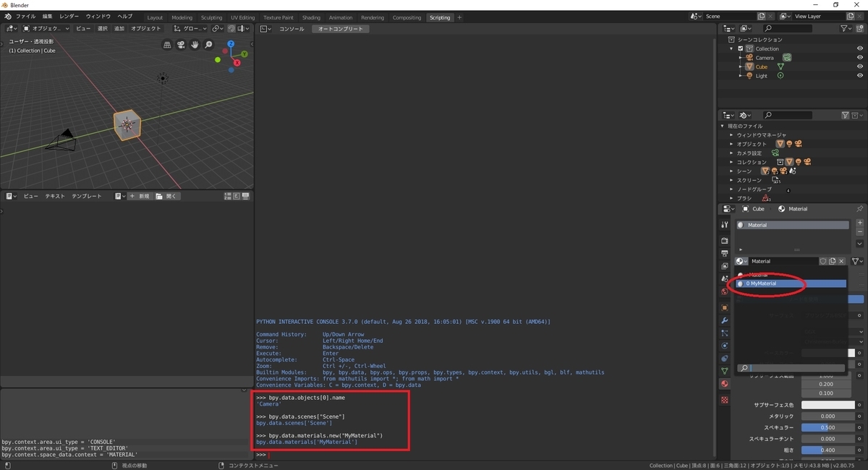Add a new workspace tab
This screenshot has width=868, height=470.
coord(459,17)
